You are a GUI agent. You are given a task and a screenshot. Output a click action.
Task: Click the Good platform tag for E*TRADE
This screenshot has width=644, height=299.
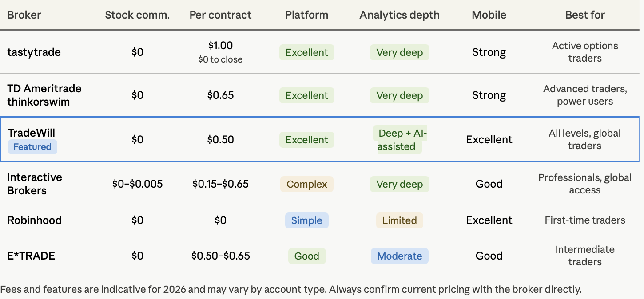click(x=307, y=256)
